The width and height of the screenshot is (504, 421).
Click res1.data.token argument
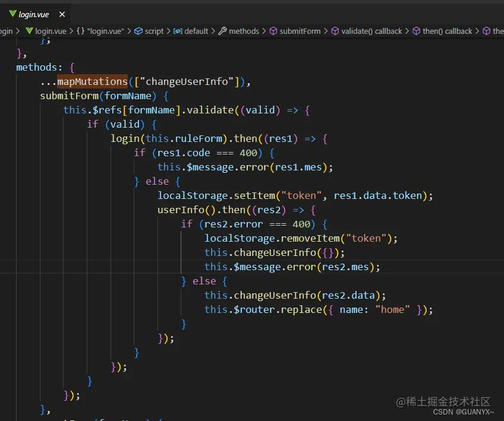(x=377, y=195)
